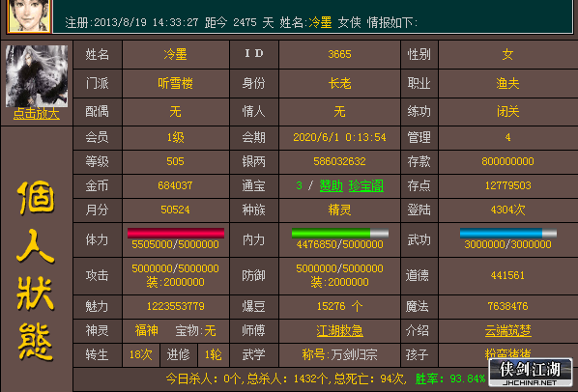578x392 pixels.
Task: Select the morality value 441561
Action: click(508, 275)
